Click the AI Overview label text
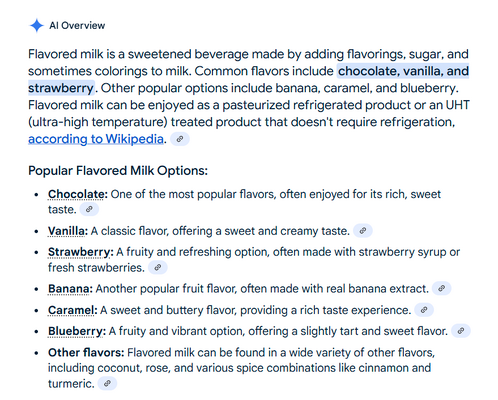This screenshot has height=400, width=498. [x=77, y=25]
